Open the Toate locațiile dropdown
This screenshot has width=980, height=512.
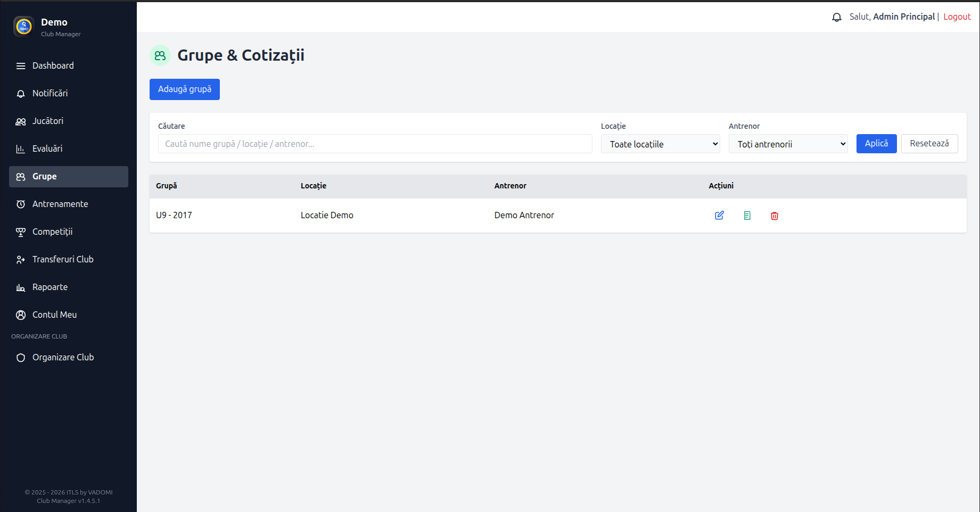[x=660, y=144]
